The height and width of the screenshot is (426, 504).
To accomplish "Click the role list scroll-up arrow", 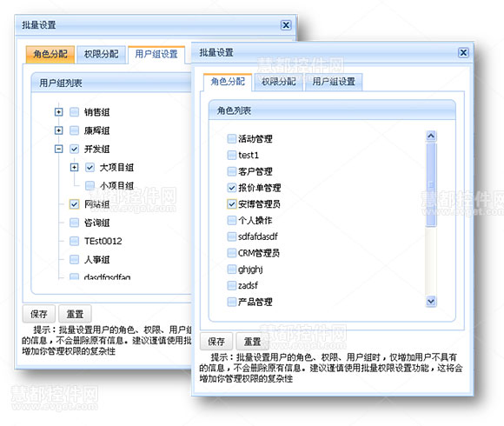I will coord(431,136).
